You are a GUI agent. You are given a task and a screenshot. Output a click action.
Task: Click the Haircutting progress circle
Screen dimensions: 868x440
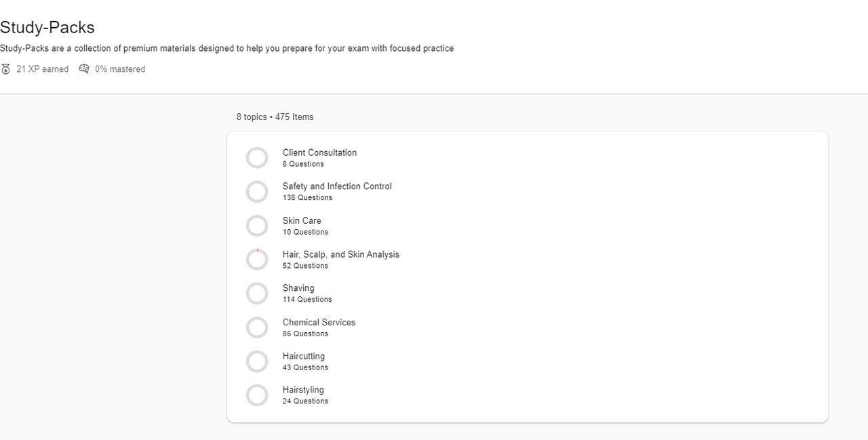257,361
